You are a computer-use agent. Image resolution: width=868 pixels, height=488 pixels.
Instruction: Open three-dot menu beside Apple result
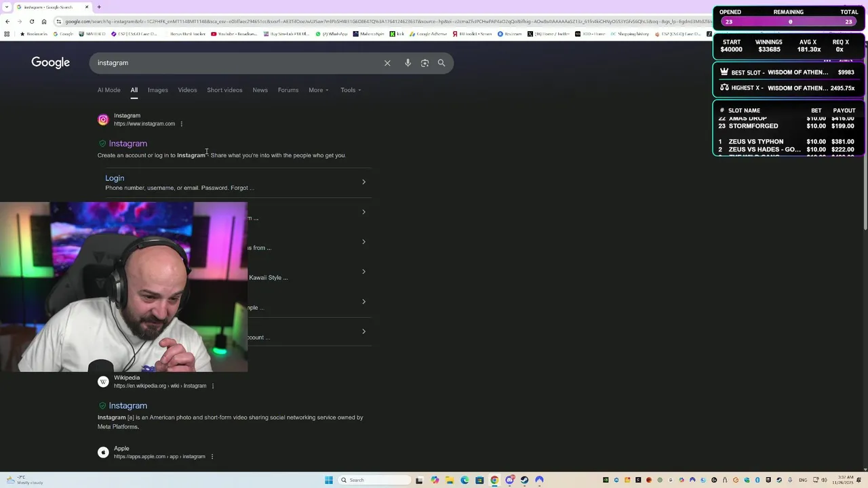point(212,457)
